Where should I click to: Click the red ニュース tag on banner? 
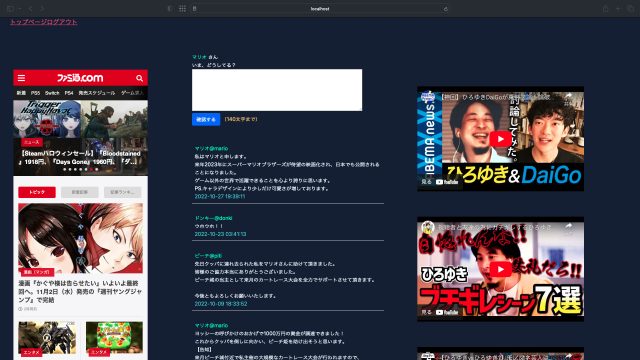[31, 142]
